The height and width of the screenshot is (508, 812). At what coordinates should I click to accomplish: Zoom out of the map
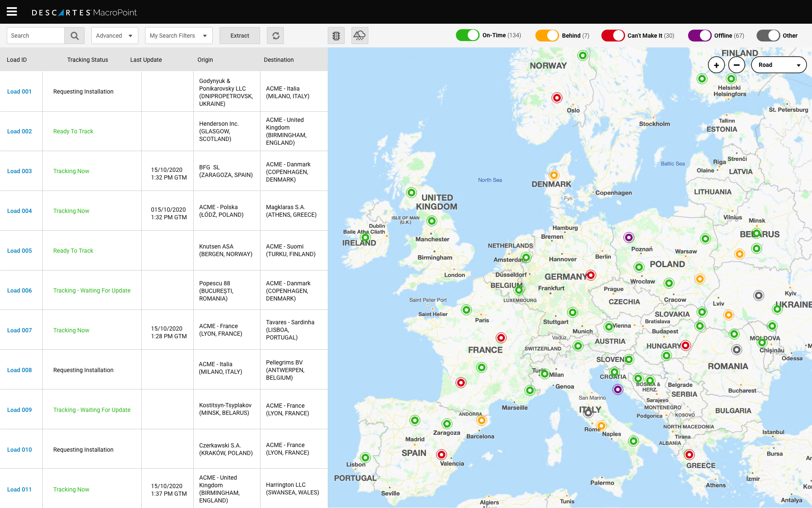(x=736, y=65)
